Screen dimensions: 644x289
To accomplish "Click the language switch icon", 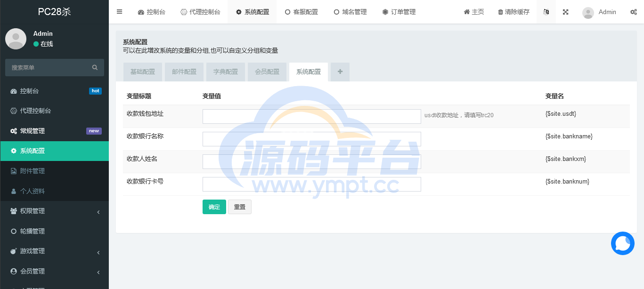I will pos(546,12).
